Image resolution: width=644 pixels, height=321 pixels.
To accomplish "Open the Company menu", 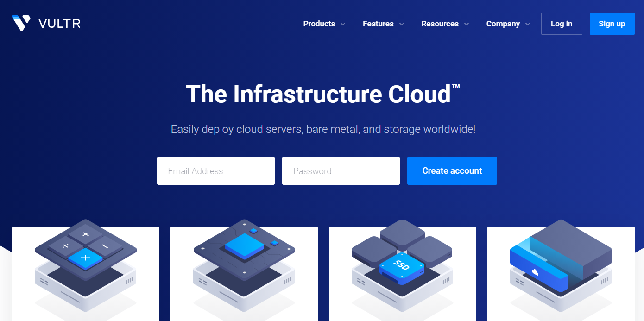I will click(x=503, y=24).
